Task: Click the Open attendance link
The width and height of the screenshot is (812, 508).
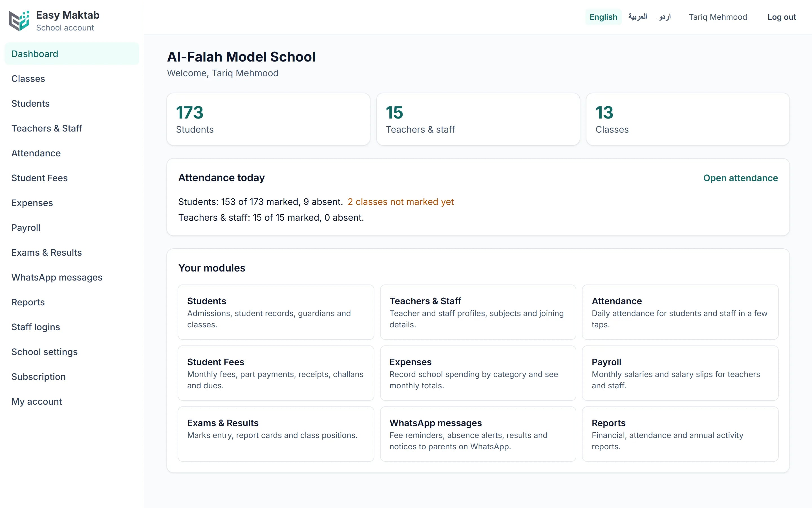Action: click(741, 178)
